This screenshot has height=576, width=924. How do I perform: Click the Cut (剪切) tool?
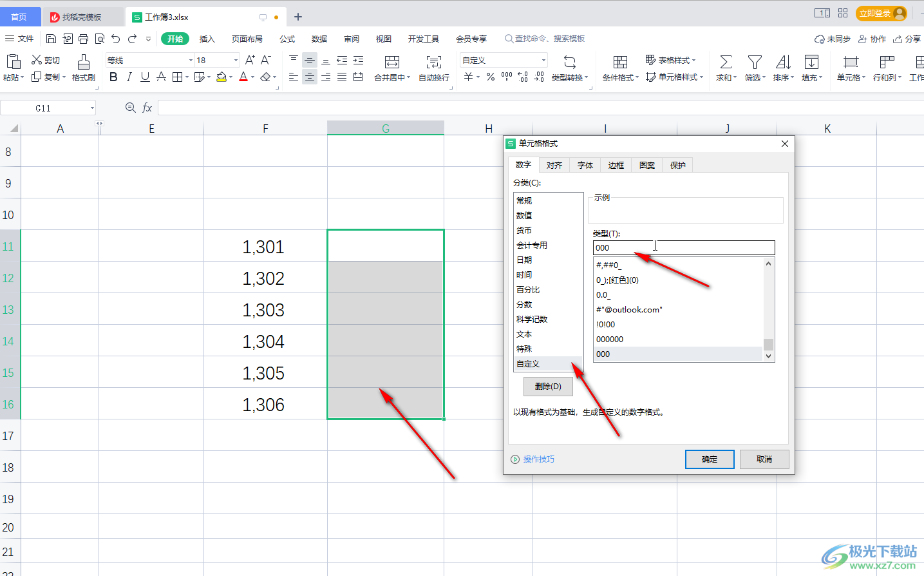[46, 60]
